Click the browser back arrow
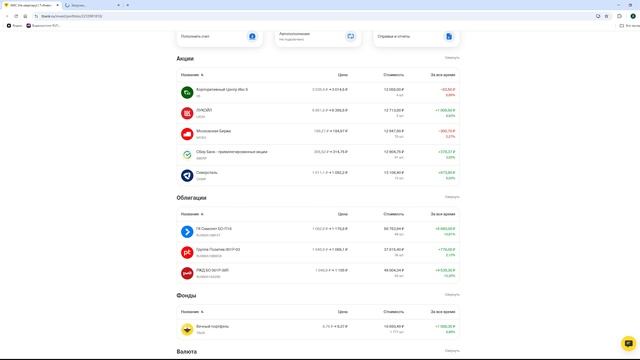The image size is (640, 360). (x=7, y=16)
